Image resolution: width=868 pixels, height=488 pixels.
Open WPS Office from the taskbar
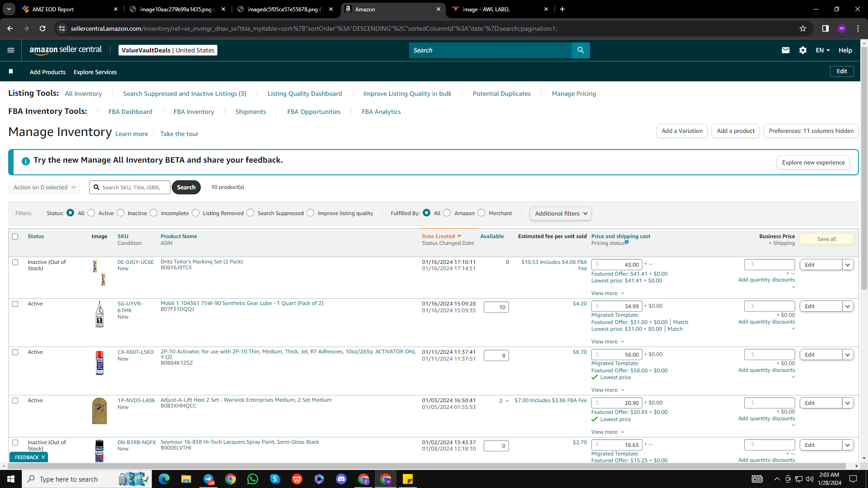coord(297,479)
